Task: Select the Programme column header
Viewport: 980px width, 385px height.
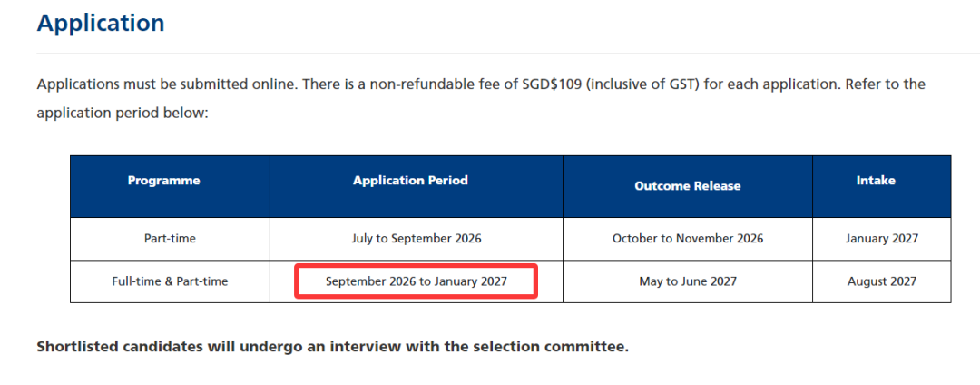Action: tap(163, 181)
